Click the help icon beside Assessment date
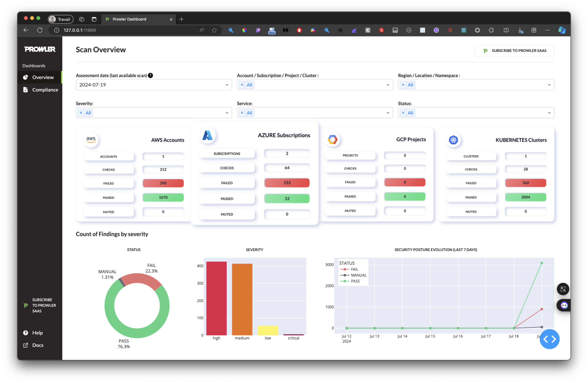The width and height of the screenshot is (588, 383). coord(150,75)
